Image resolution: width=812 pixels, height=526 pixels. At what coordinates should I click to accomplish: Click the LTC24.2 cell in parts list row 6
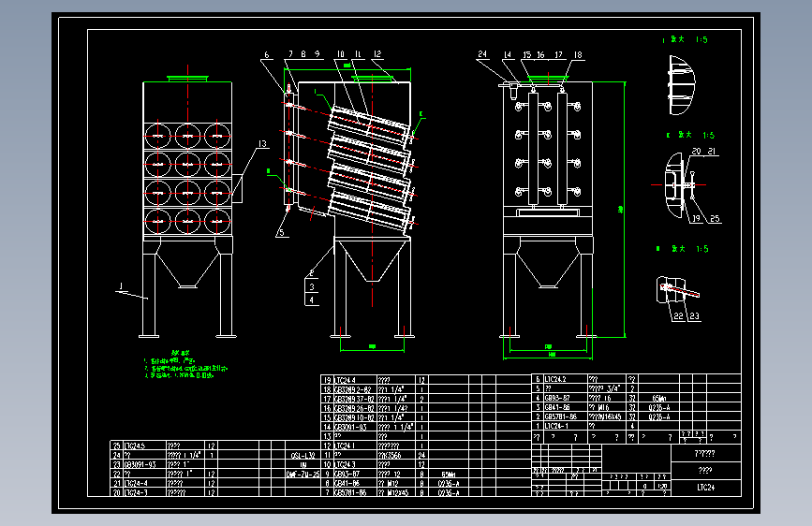[x=565, y=379]
